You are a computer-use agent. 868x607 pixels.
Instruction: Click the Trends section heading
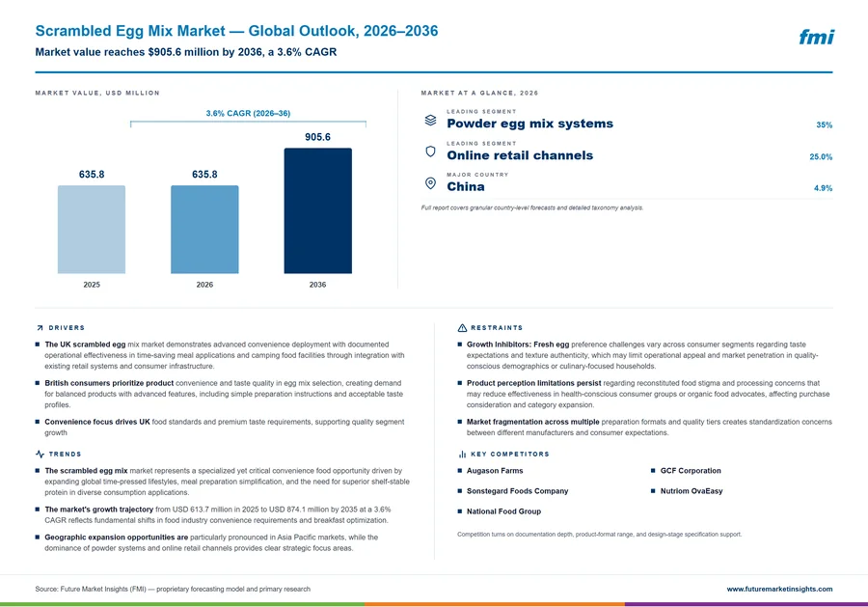[x=65, y=455]
